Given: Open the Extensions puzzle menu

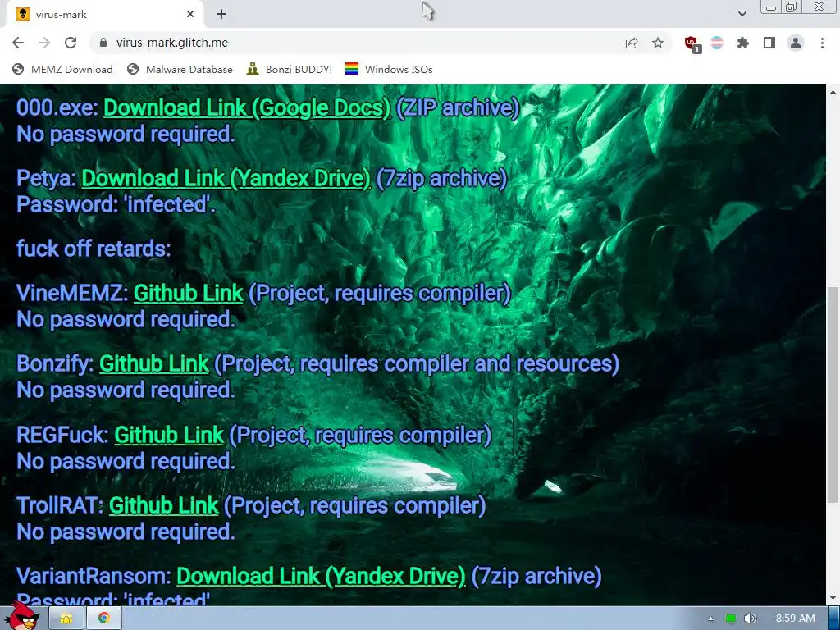Looking at the screenshot, I should click(x=743, y=43).
